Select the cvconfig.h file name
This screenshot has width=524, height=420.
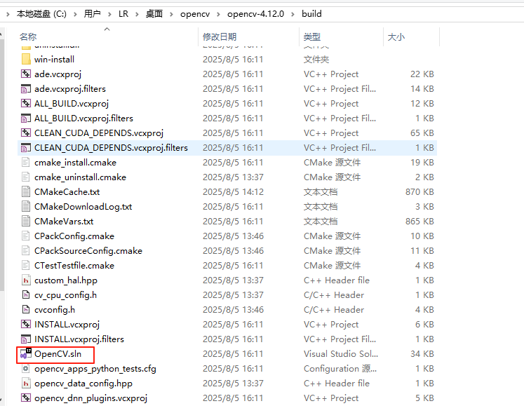[55, 310]
